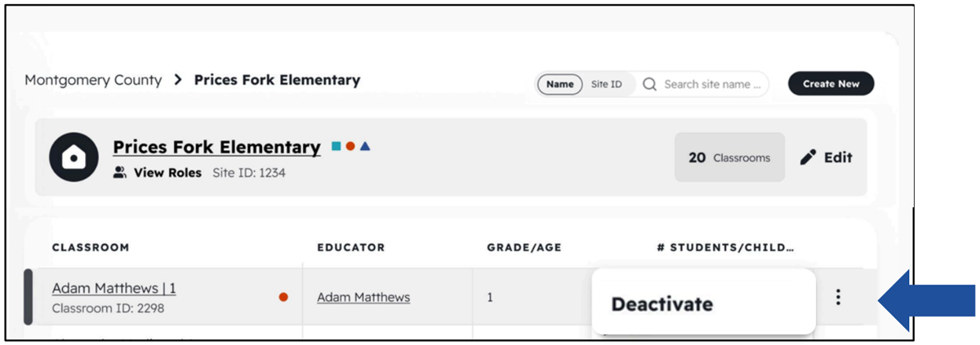The image size is (980, 345).
Task: Click the Create New button
Action: click(x=831, y=83)
